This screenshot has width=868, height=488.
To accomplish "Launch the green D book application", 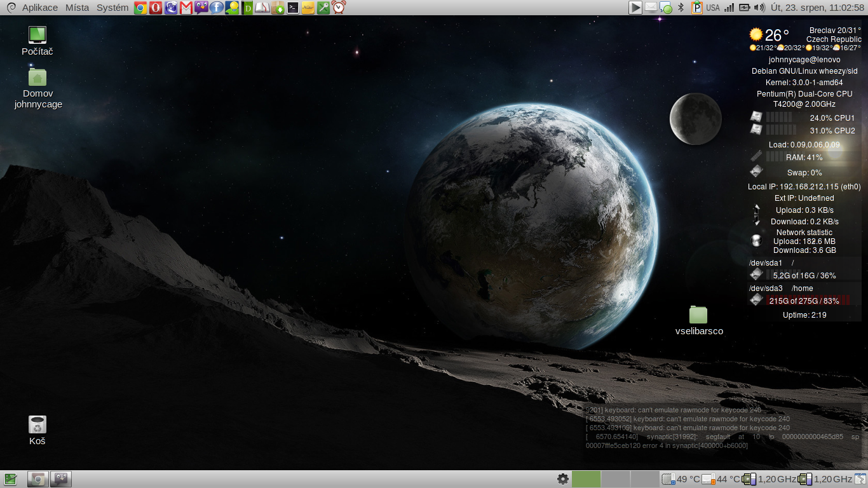I will (247, 8).
